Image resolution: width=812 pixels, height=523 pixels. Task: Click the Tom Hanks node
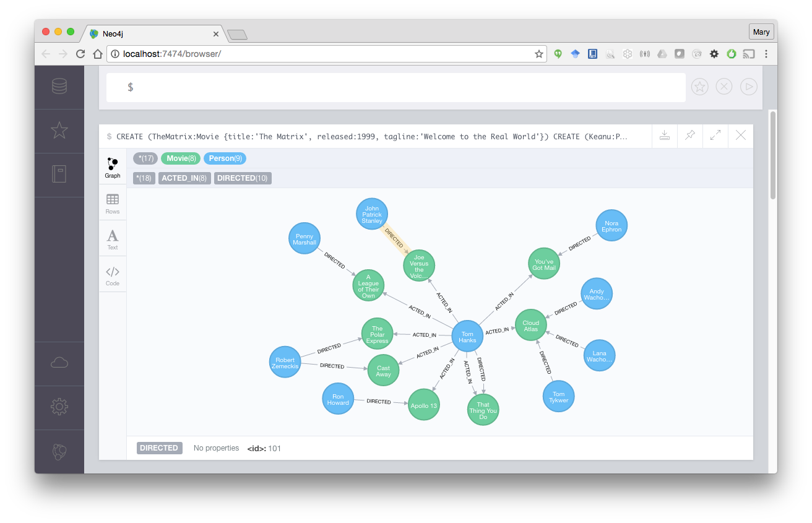[x=467, y=337]
